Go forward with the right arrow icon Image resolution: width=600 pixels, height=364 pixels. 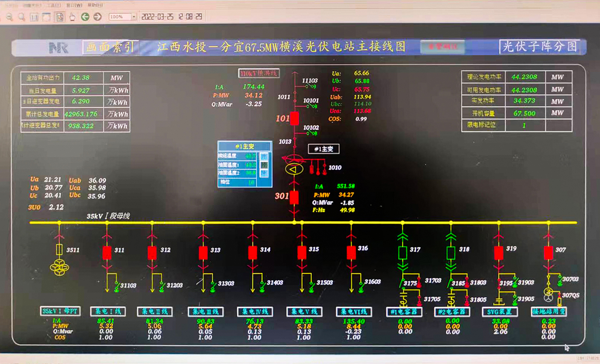pos(97,17)
